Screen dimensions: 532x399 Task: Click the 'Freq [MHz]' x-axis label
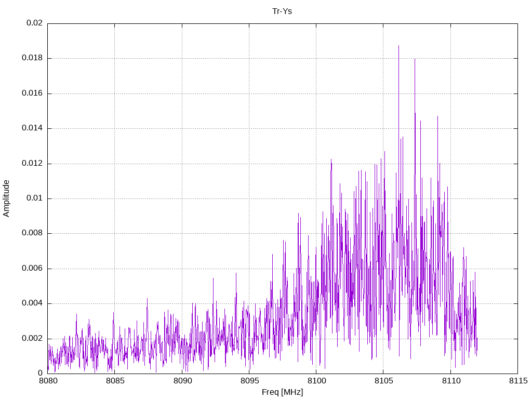[x=282, y=392]
